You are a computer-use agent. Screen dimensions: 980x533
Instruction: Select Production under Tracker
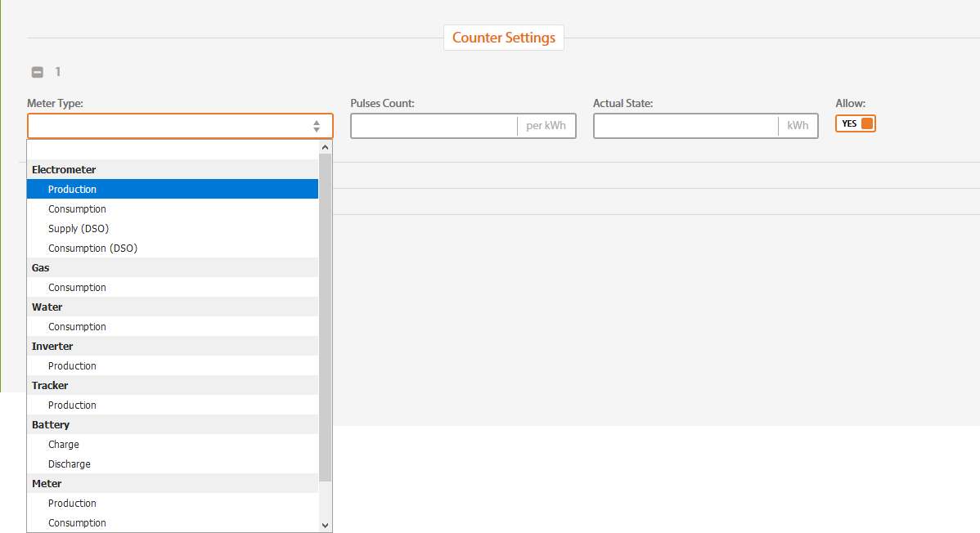(x=72, y=405)
